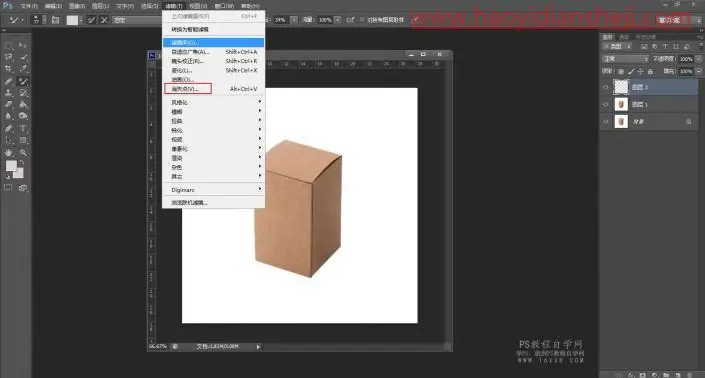Expand the Digimarc filter submenu
Viewport: 705px width, 378px height.
pos(214,190)
